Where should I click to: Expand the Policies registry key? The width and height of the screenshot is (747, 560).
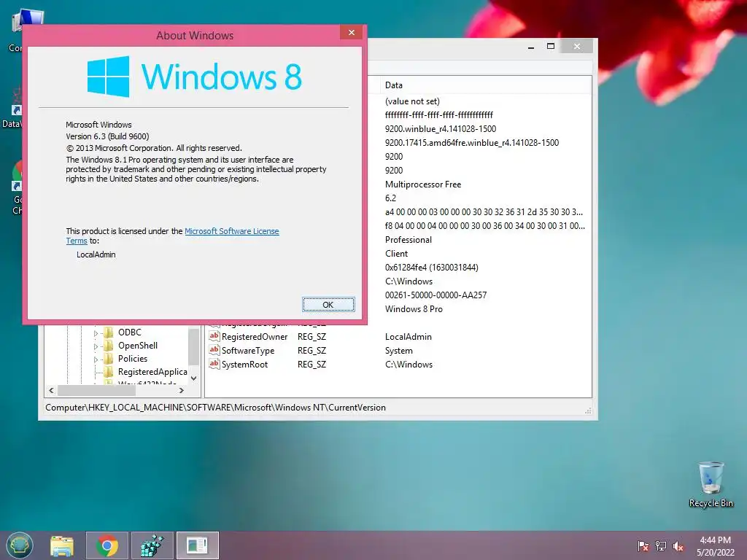[96, 359]
